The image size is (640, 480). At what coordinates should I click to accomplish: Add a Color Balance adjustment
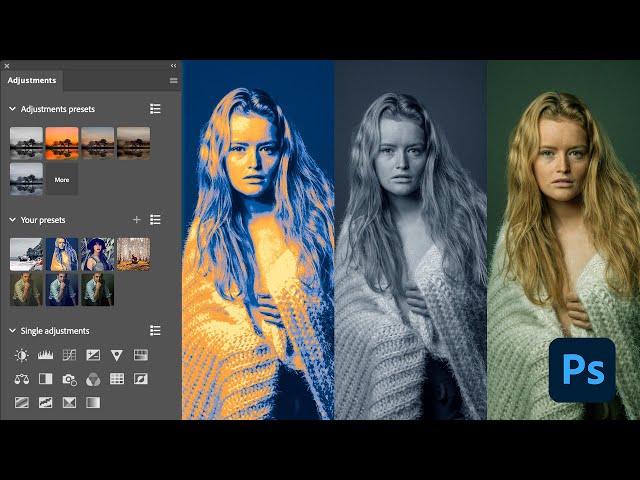click(22, 379)
